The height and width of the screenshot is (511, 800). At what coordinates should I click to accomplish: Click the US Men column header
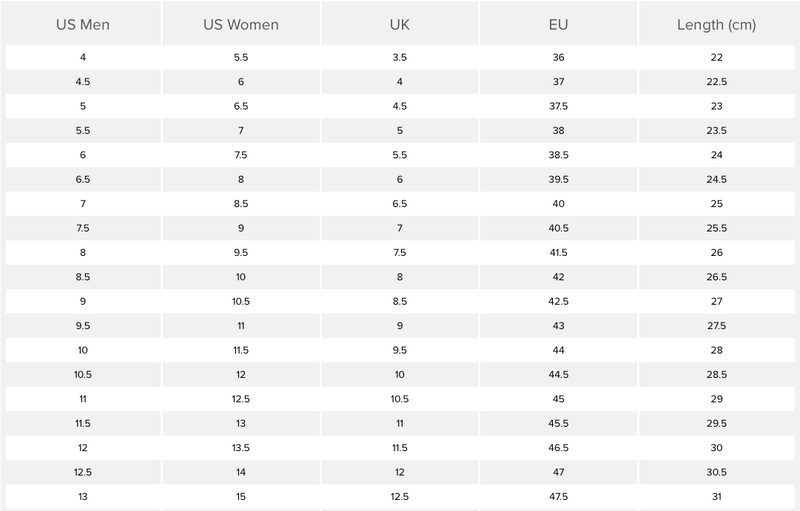pos(82,24)
